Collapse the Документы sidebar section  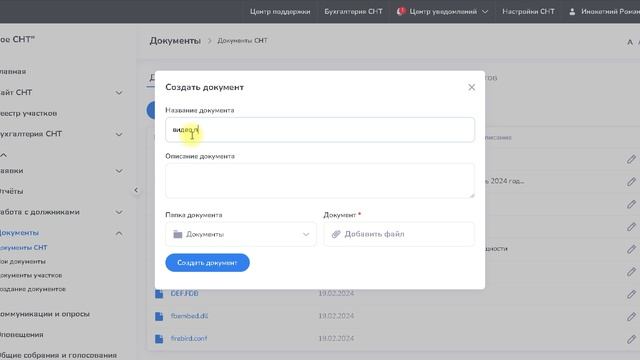point(119,233)
